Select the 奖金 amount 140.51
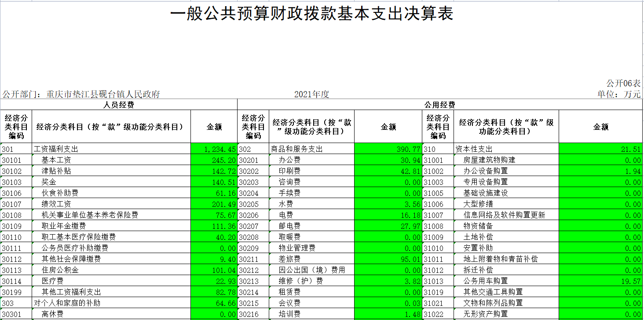This screenshot has height=320, width=644. (x=214, y=182)
